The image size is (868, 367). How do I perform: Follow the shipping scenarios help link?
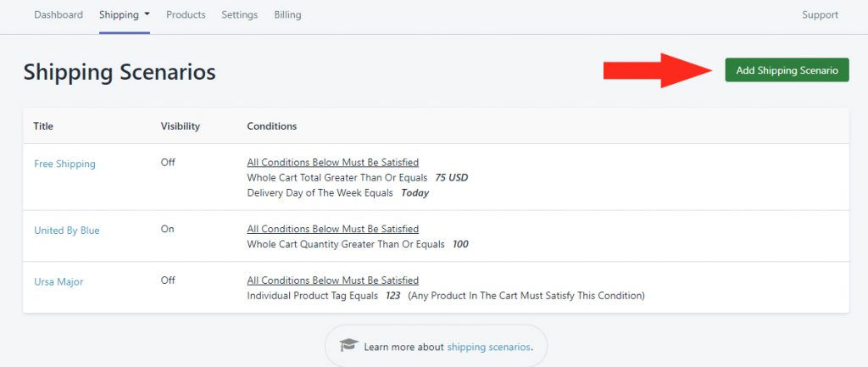click(488, 347)
